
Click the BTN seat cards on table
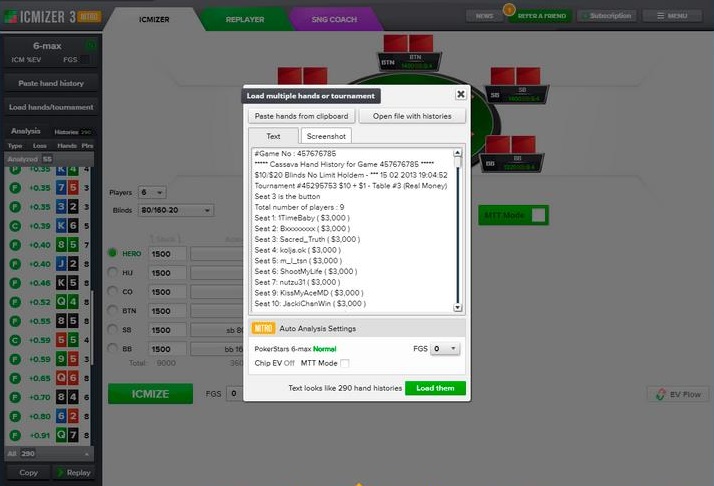408,43
